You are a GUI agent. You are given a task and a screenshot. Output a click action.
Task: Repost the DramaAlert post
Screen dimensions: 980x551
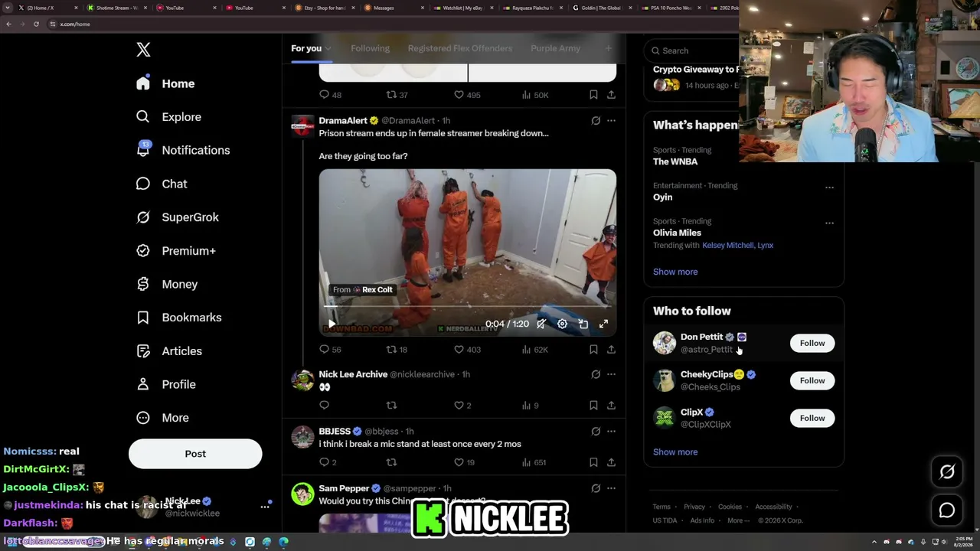click(391, 350)
